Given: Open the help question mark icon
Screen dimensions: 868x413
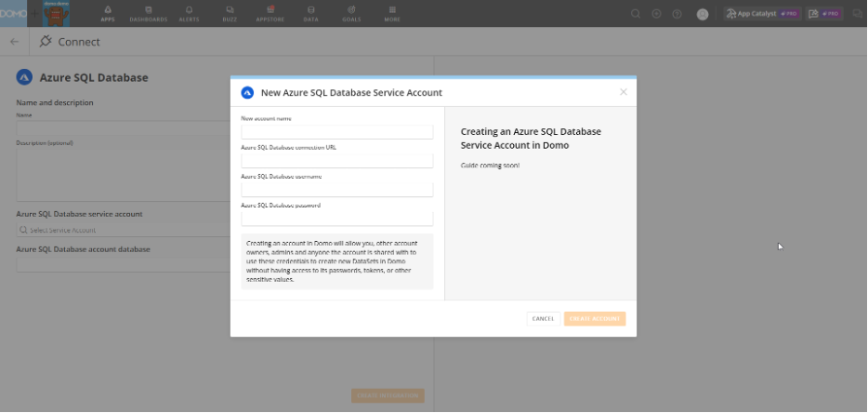Looking at the screenshot, I should point(677,14).
